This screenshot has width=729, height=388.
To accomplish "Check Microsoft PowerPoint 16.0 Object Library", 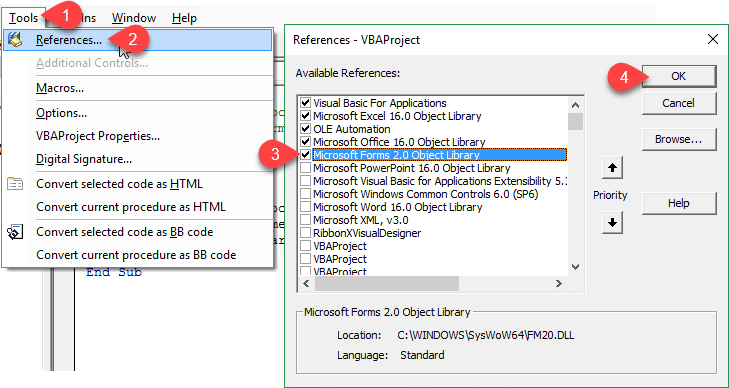I will (305, 168).
